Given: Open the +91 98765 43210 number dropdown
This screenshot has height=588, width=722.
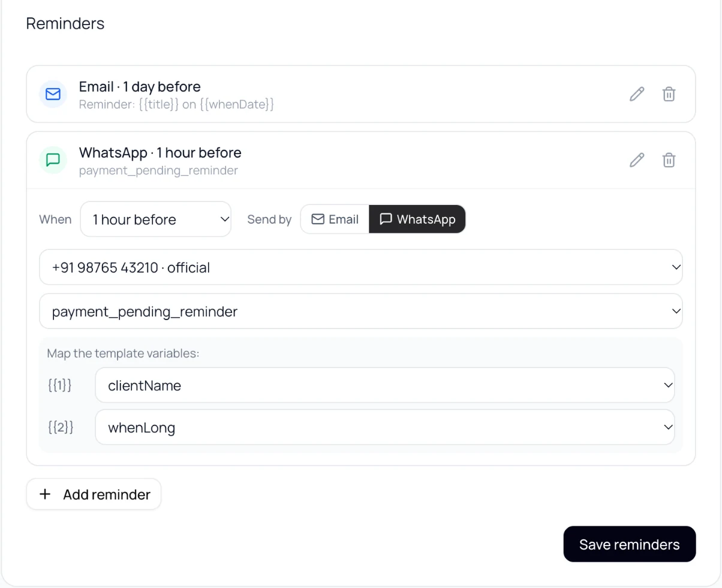Looking at the screenshot, I should 361,267.
